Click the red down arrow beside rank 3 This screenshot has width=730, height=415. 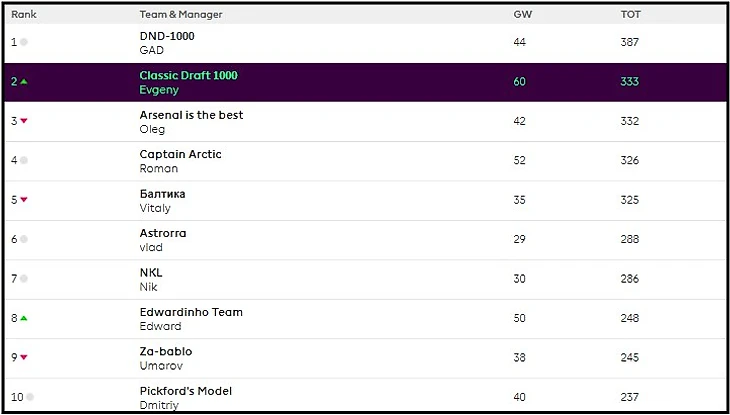click(24, 121)
